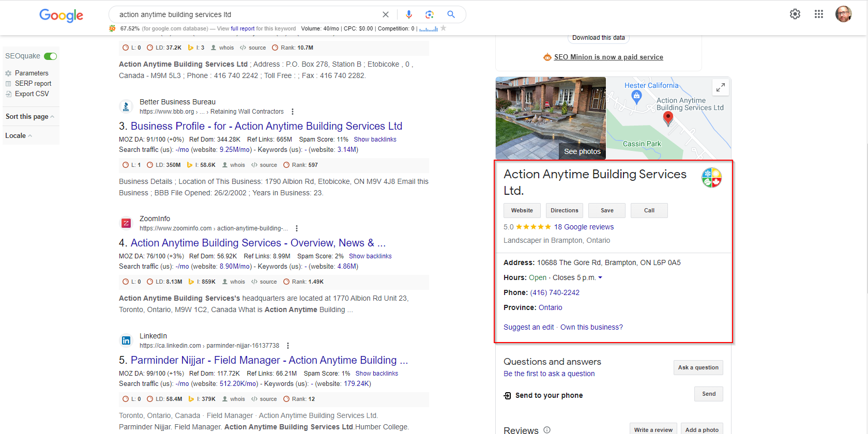The width and height of the screenshot is (868, 434).
Task: Click the Directions button
Action: [x=565, y=211]
